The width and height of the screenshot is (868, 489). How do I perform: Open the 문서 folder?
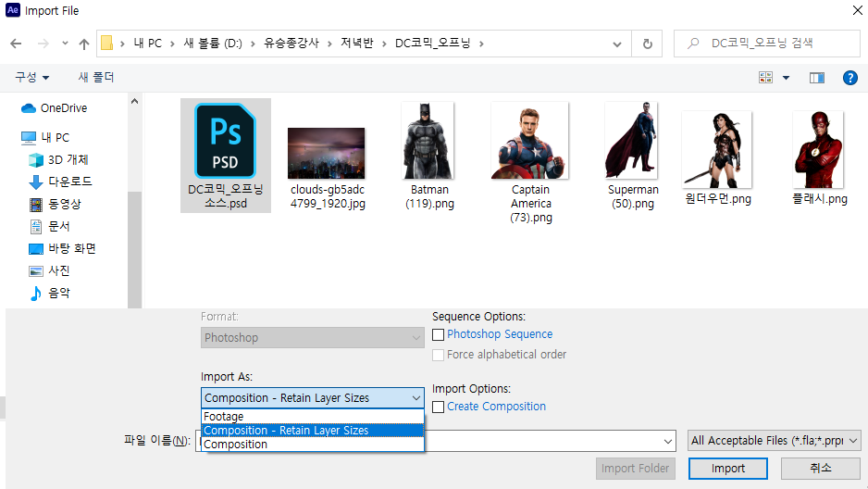click(49, 226)
